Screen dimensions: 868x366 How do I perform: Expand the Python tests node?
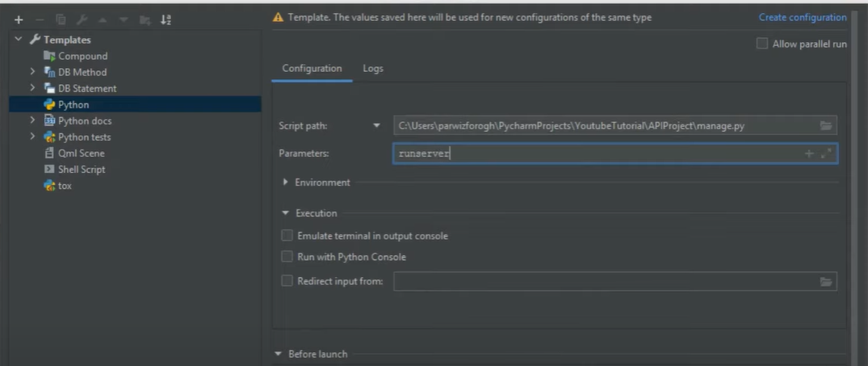tap(32, 137)
